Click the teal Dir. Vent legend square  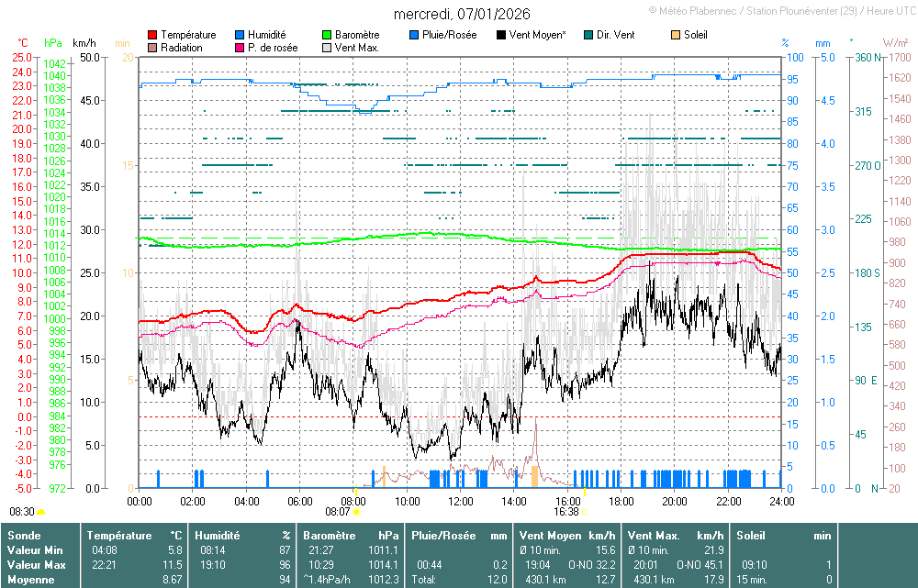tap(588, 35)
